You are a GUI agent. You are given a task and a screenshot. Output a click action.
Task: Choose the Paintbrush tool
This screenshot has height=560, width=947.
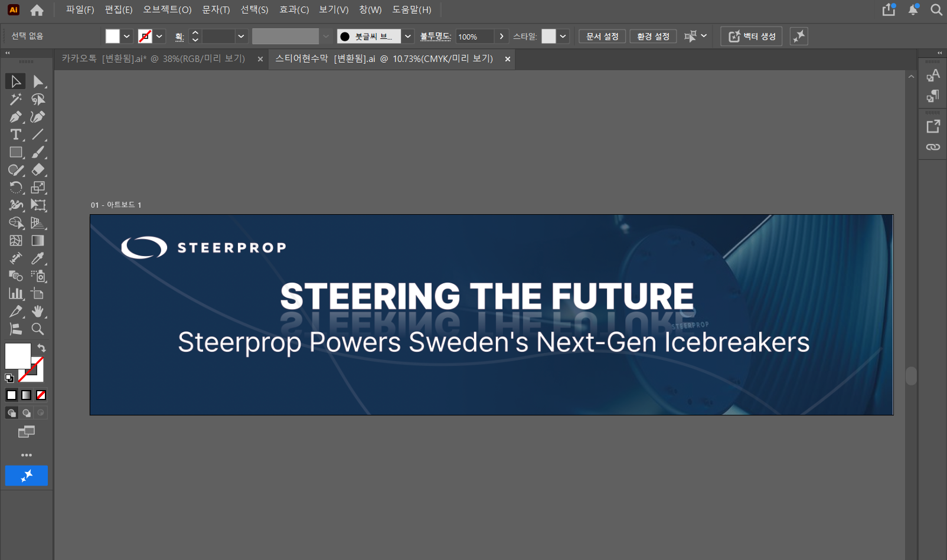click(x=38, y=152)
